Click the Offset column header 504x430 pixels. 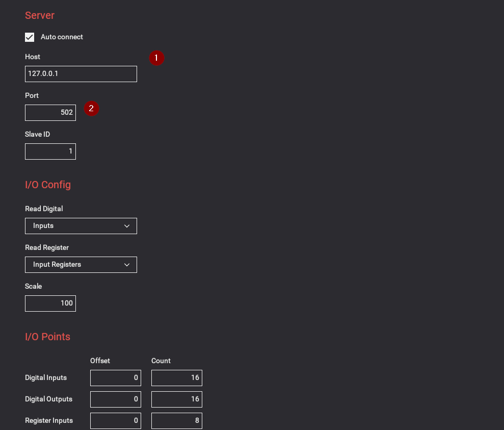click(100, 361)
